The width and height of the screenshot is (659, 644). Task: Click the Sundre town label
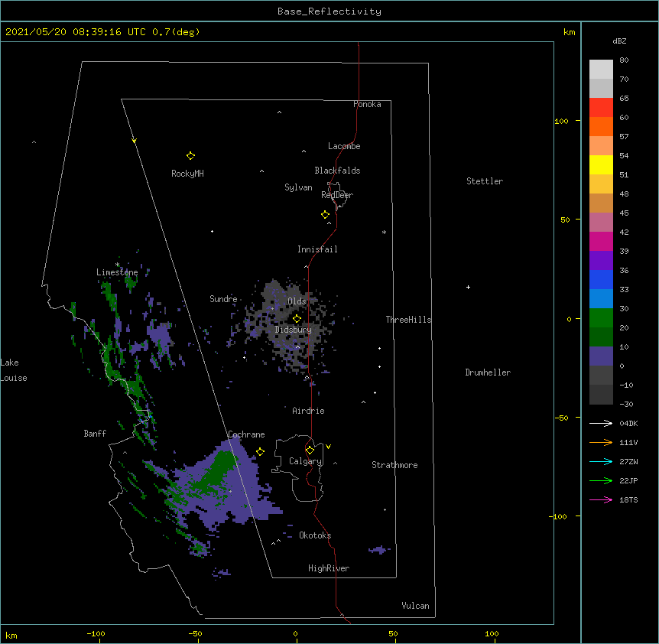(x=223, y=299)
